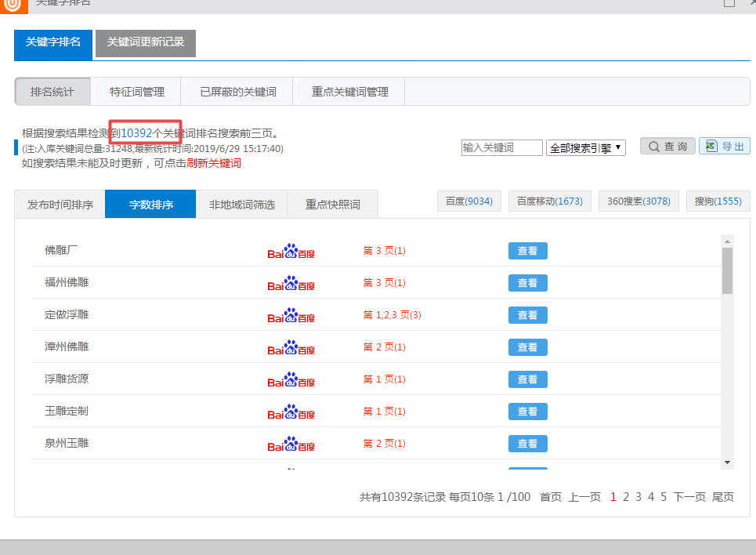Click 查看 for 浮雕货源

[x=528, y=379]
